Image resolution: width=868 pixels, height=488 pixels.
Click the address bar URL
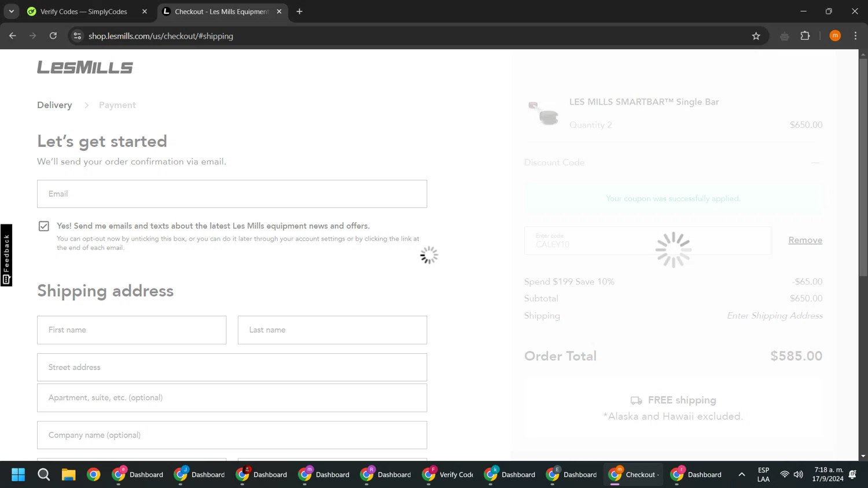tap(161, 36)
